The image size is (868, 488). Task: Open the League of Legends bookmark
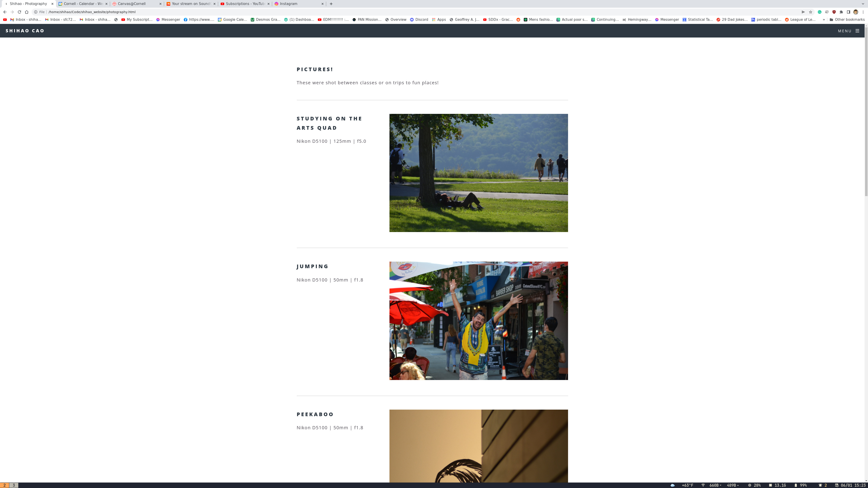pos(800,19)
